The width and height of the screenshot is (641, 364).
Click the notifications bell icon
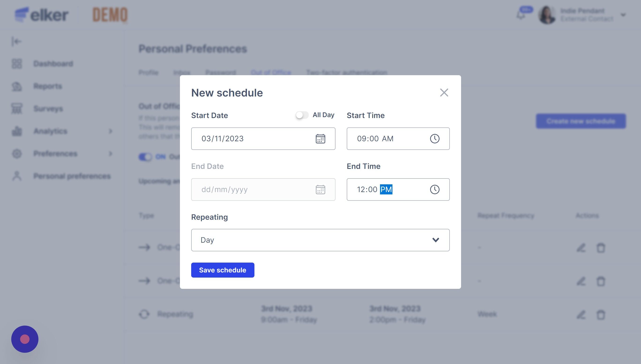pos(521,15)
